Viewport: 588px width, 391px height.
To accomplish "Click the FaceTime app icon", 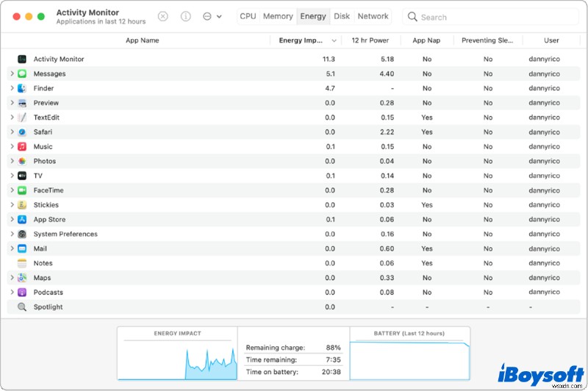I will coord(22,190).
